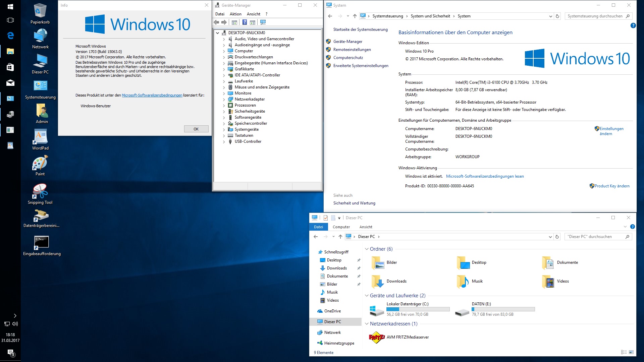Switch to large icons view in Explorer
Image resolution: width=644 pixels, height=362 pixels.
(631, 352)
